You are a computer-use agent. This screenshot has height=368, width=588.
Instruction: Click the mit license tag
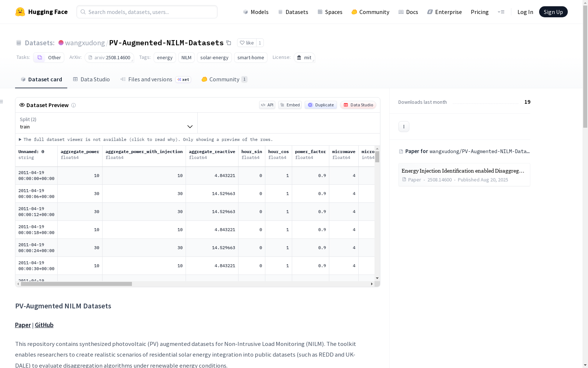point(304,57)
